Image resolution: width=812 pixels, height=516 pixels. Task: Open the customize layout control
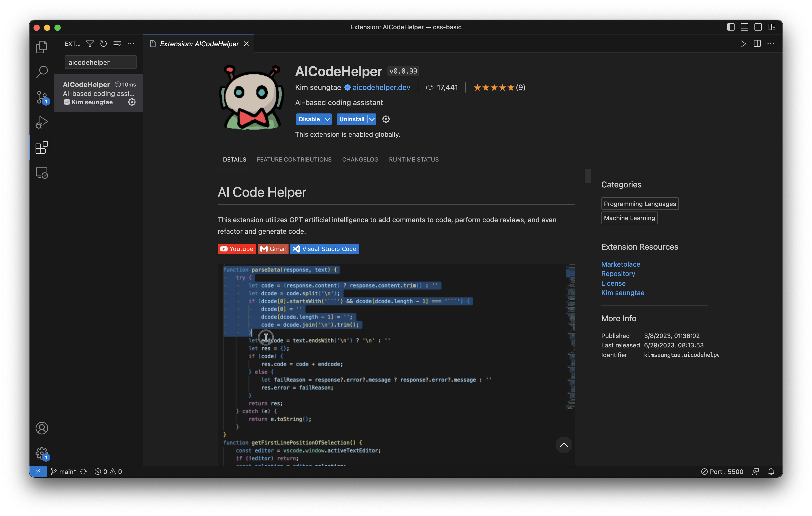[772, 27]
